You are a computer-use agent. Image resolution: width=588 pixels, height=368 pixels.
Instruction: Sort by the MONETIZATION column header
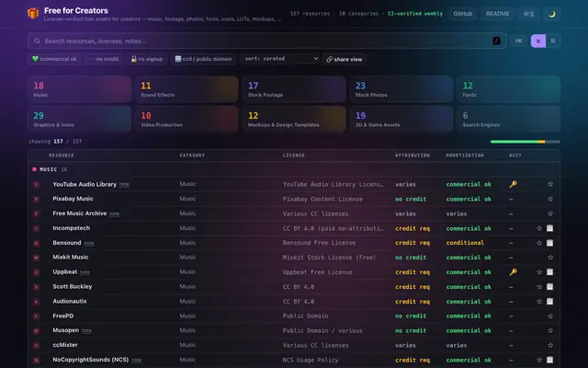(465, 155)
